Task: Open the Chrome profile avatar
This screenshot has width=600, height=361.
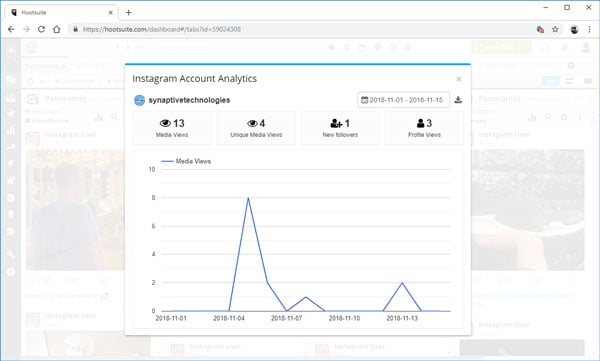Action: [x=574, y=29]
